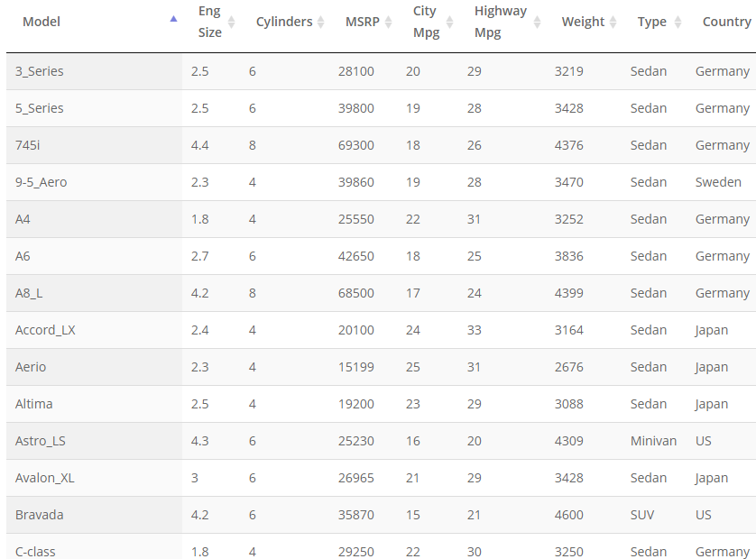Select the 745i model cell
Viewport: 756px width, 559px height.
[x=95, y=145]
